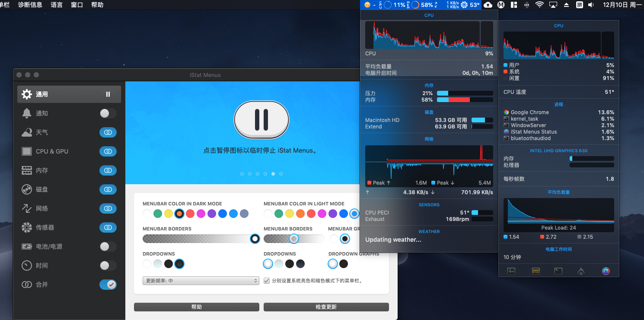The height and width of the screenshot is (320, 644).
Task: Click the network activity graph
Action: [429, 166]
